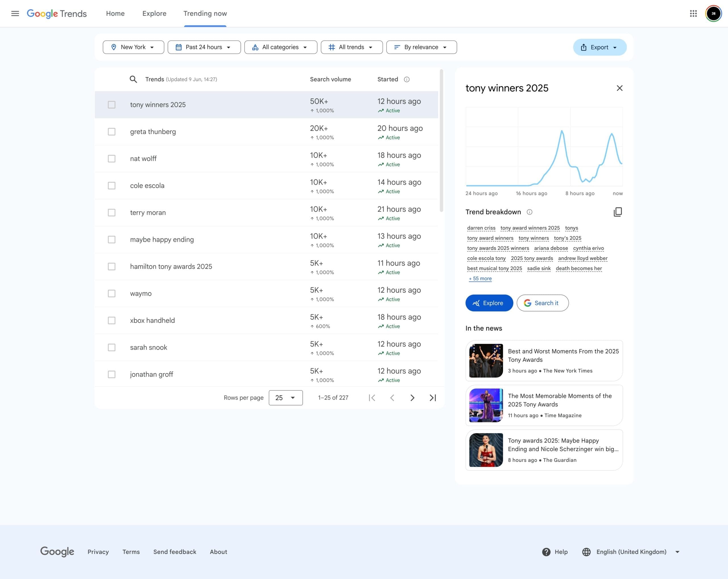Click the info icon next to Started

coord(407,79)
